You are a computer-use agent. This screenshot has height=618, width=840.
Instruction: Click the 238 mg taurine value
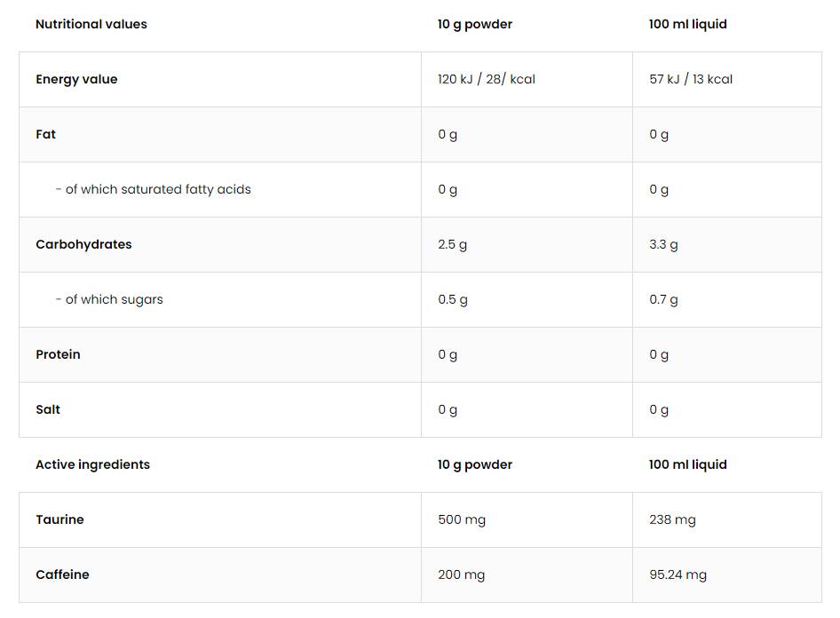tap(672, 519)
